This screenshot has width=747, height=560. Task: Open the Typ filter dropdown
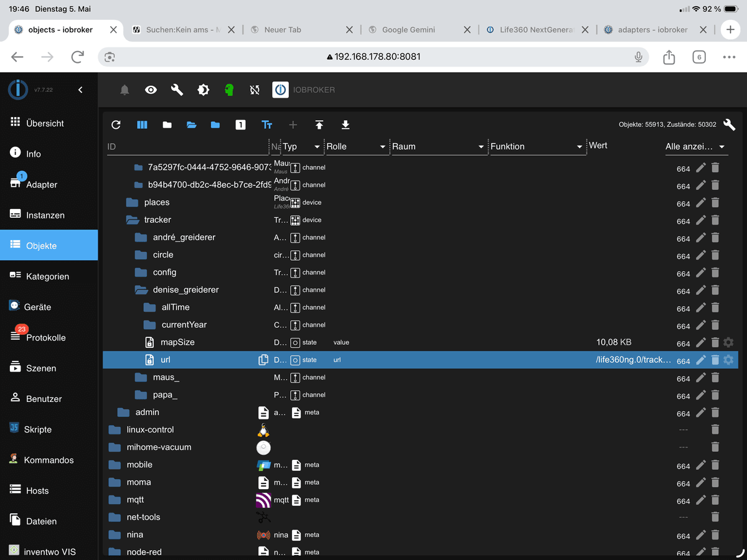point(301,147)
